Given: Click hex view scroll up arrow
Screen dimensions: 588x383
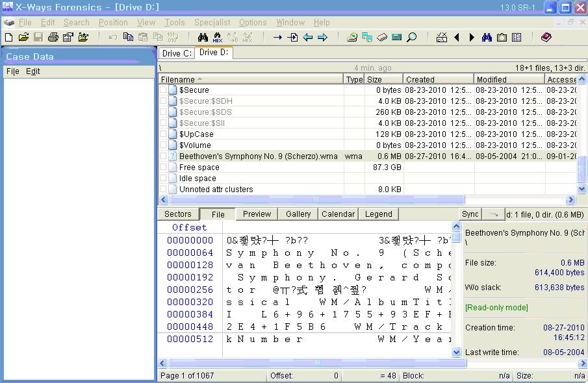Looking at the screenshot, I should click(456, 226).
